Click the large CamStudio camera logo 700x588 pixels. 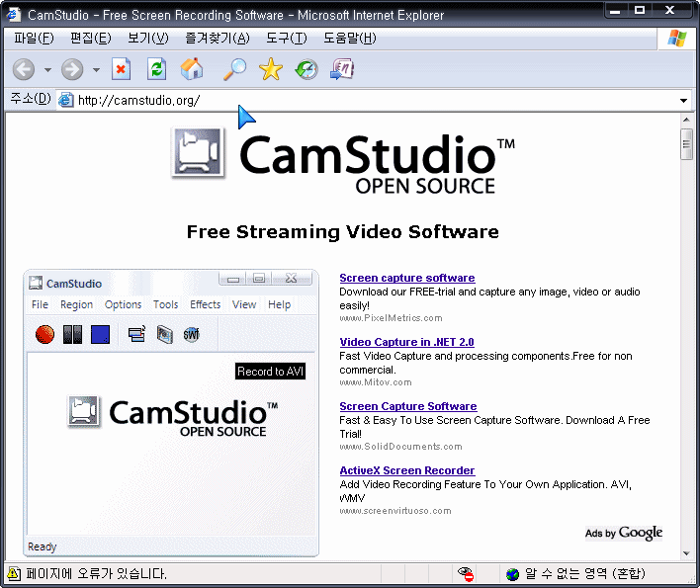(x=198, y=152)
